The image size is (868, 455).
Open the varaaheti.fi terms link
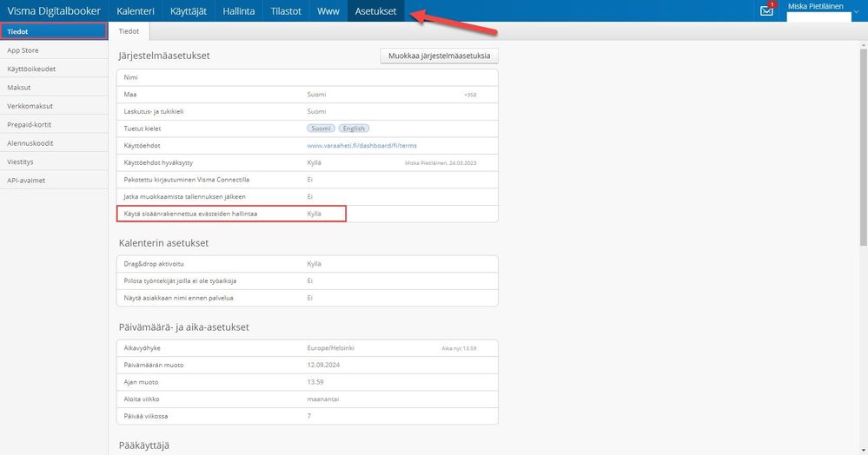(362, 146)
